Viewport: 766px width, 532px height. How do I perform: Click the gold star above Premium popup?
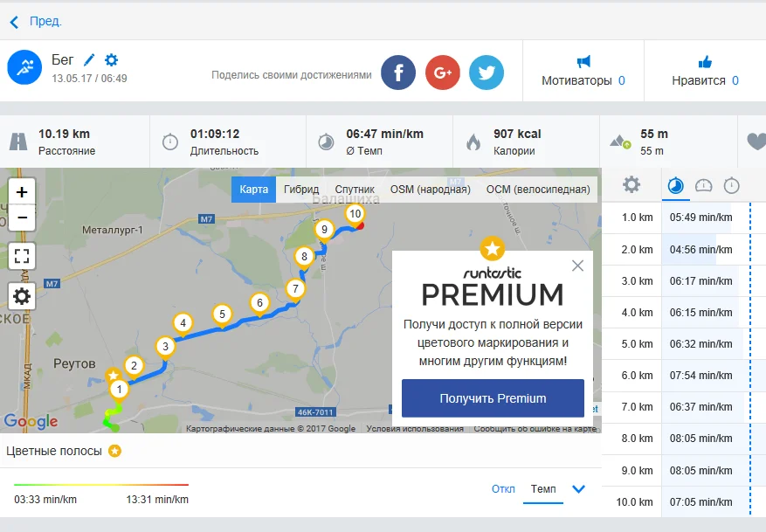tap(493, 249)
